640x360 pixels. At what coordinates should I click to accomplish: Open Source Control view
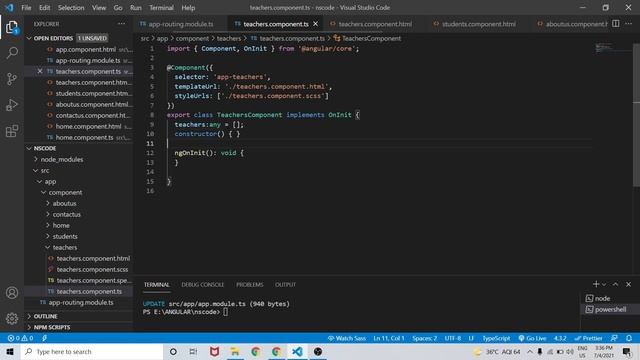12,79
